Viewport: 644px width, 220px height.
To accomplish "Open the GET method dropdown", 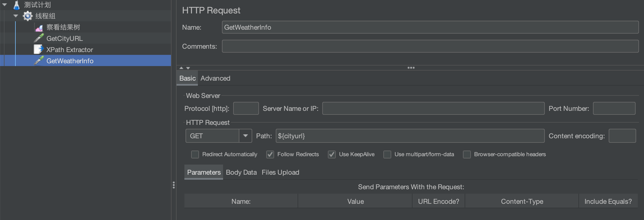I will pos(219,136).
